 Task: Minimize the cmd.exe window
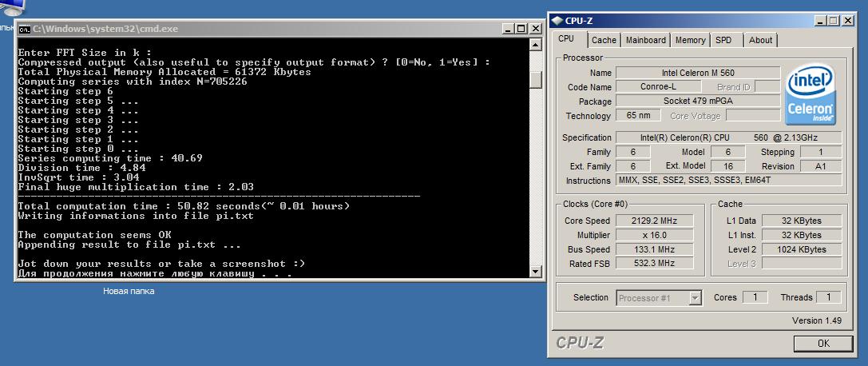tap(509, 29)
